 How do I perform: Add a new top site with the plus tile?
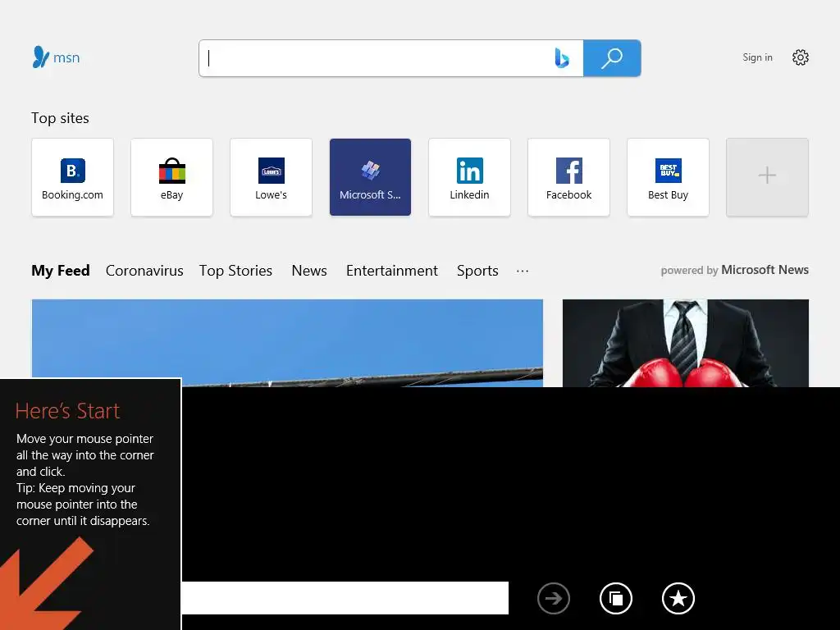coord(767,177)
